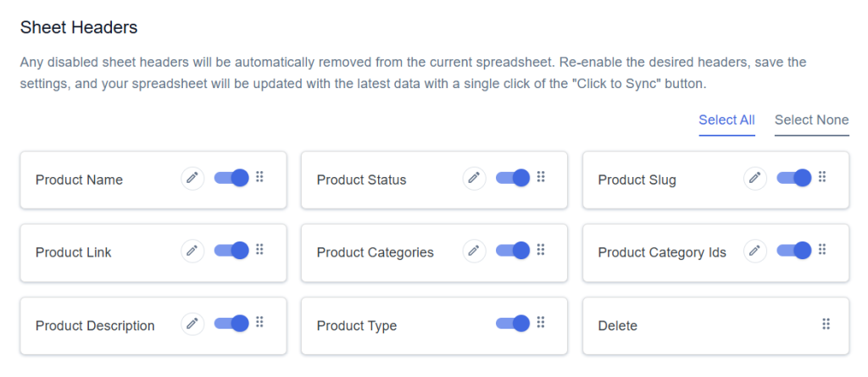Click the Delete header card
This screenshot has height=377, width=868.
point(715,325)
